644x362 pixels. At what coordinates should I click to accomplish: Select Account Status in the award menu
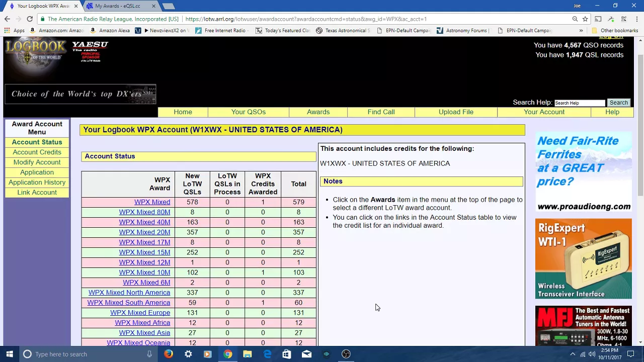pos(37,142)
